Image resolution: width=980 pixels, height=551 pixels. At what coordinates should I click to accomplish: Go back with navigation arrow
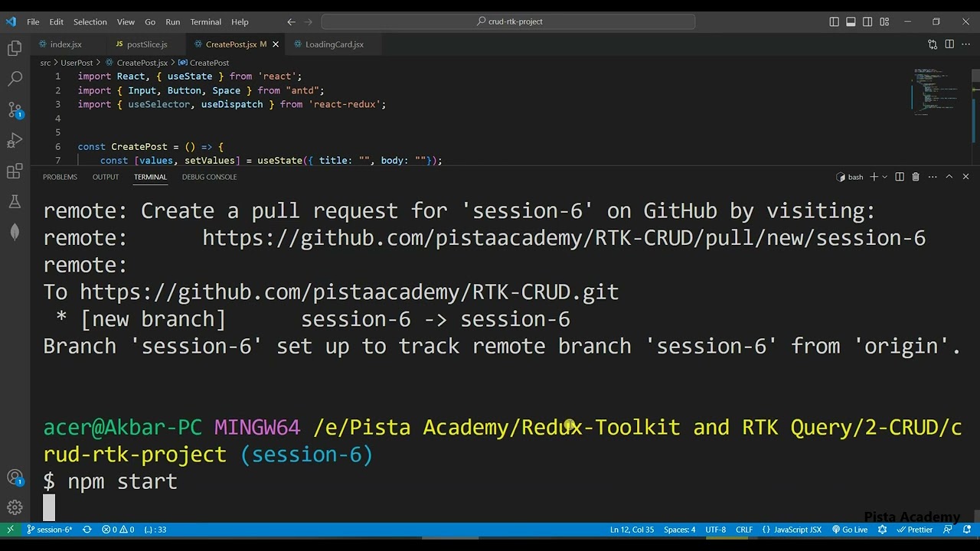point(291,21)
